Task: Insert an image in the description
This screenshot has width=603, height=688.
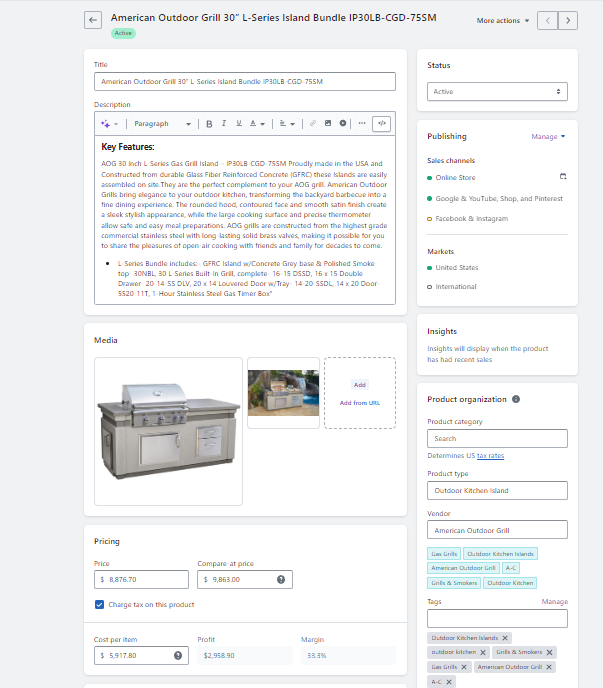Action: [x=328, y=124]
